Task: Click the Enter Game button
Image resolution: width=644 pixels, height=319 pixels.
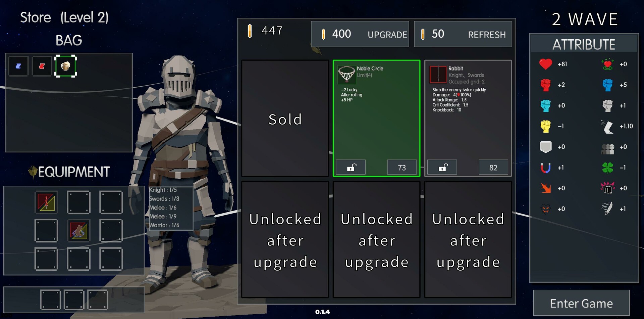Action: pos(581,303)
